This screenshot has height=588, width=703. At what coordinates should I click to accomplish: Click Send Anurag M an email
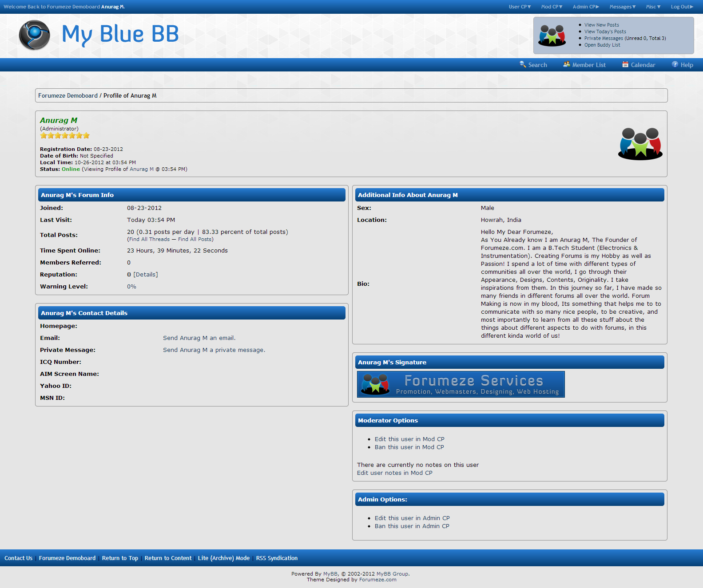coord(199,338)
